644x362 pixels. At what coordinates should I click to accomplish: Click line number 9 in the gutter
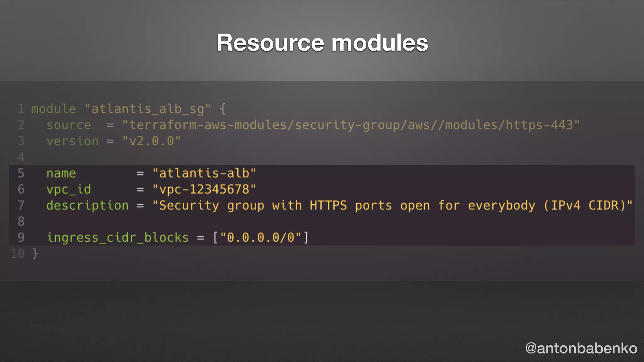[x=21, y=238]
